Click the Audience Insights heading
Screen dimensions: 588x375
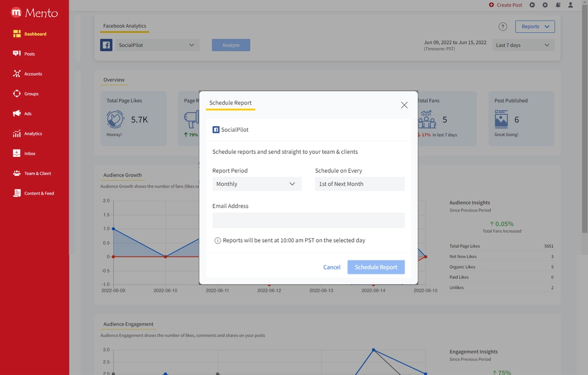pyautogui.click(x=469, y=202)
